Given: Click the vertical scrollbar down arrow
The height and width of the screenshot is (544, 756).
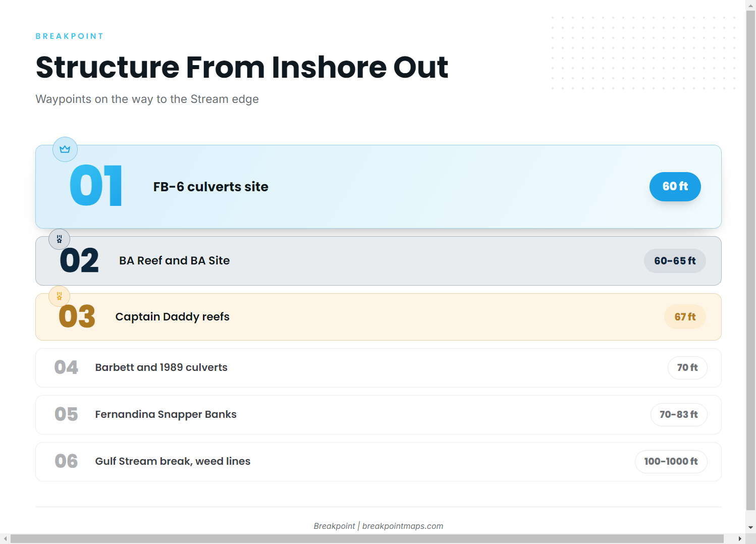Looking at the screenshot, I should point(751,528).
